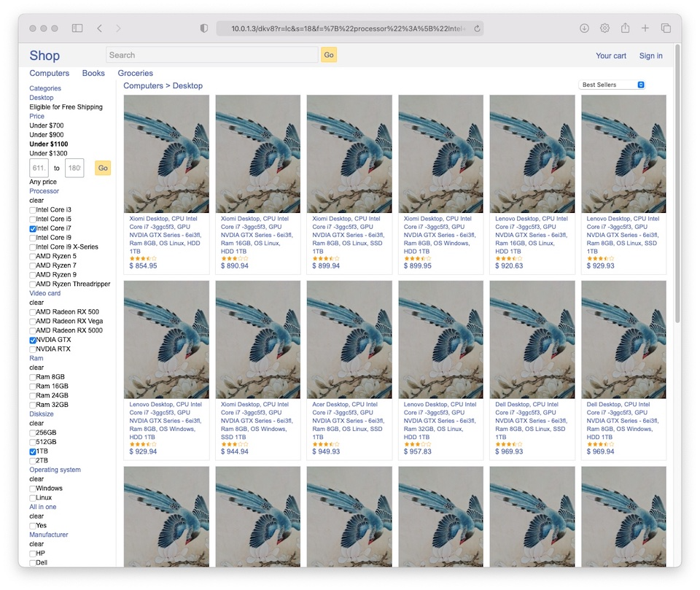The height and width of the screenshot is (590, 700).
Task: Click the privacy shield icon
Action: (x=204, y=28)
